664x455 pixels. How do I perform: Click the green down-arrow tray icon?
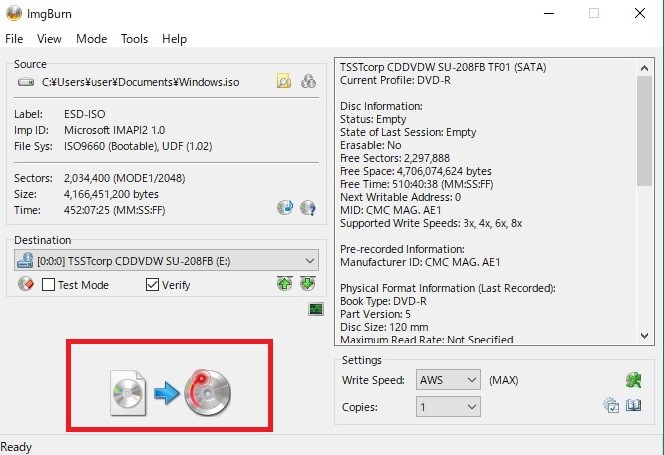(308, 284)
